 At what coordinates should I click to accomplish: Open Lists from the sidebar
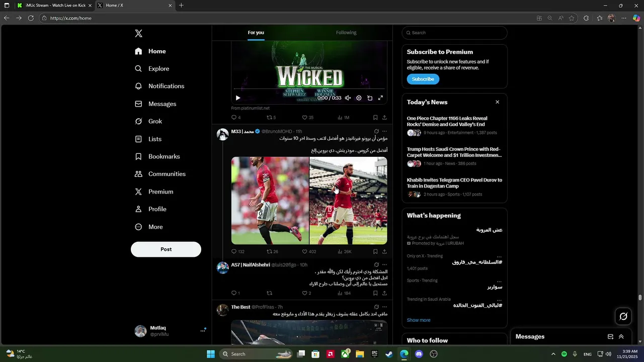(148, 139)
